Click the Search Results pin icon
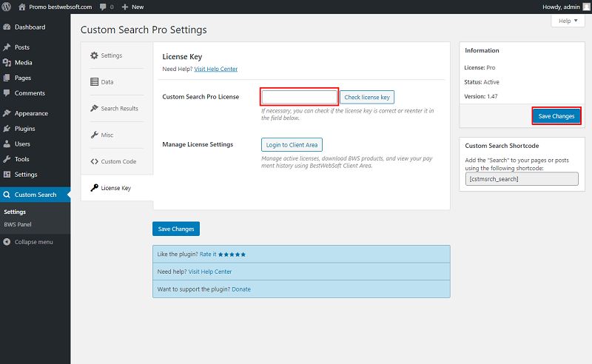The width and height of the screenshot is (592, 364). click(x=94, y=108)
